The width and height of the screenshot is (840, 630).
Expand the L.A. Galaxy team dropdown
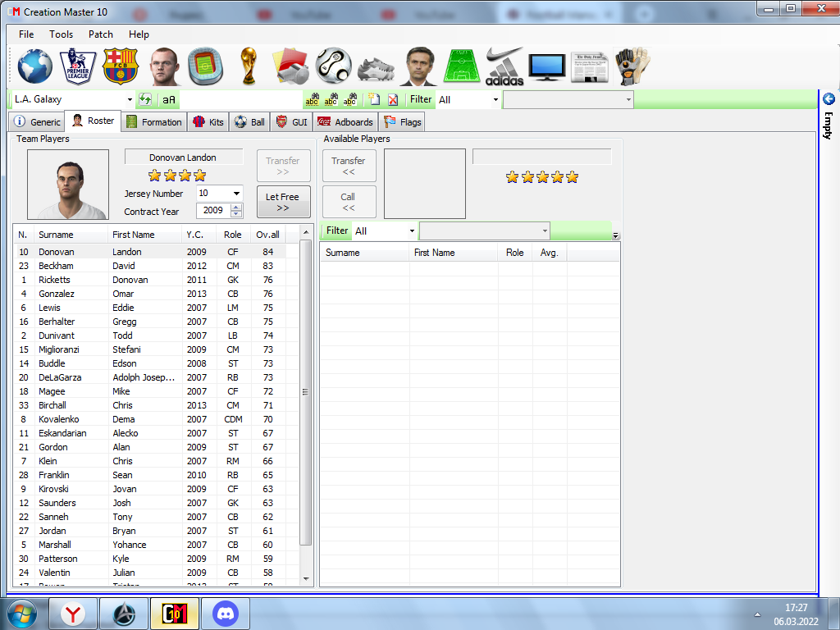(x=130, y=98)
